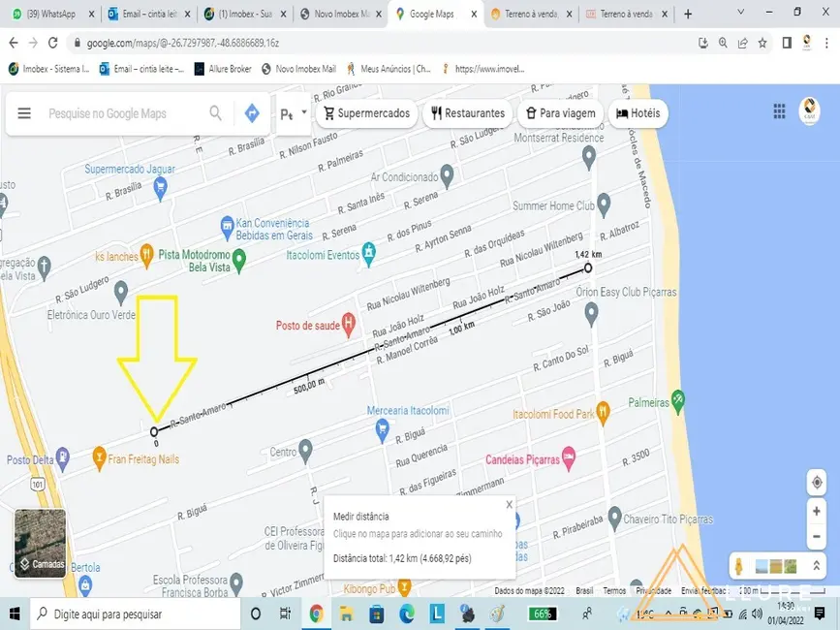
Task: Toggle the Supermercados filter chip
Action: coord(367,113)
